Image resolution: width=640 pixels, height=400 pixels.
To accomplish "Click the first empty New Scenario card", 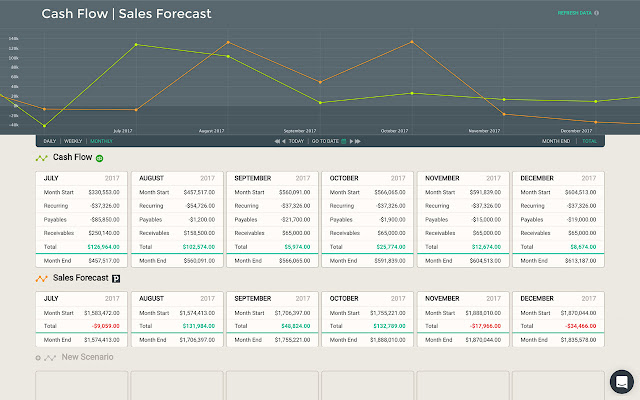I will tap(82, 385).
